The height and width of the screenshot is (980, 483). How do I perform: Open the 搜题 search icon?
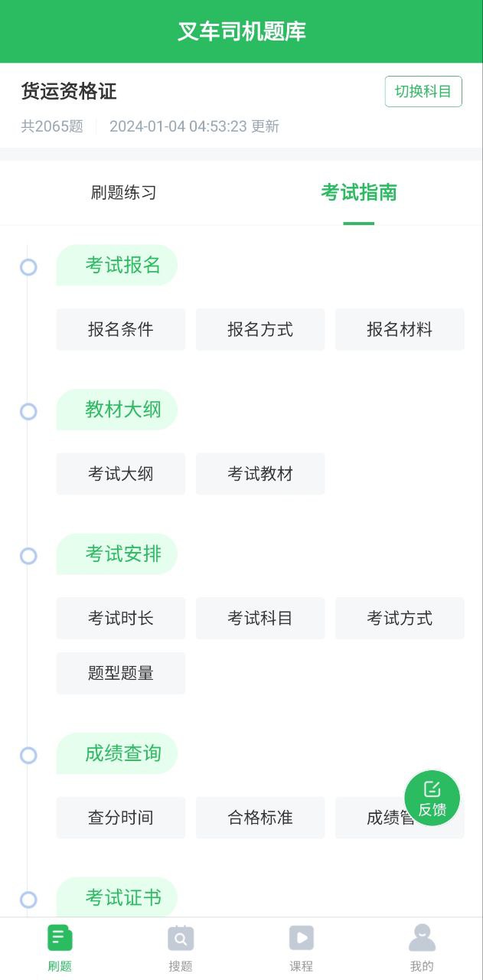click(x=181, y=938)
